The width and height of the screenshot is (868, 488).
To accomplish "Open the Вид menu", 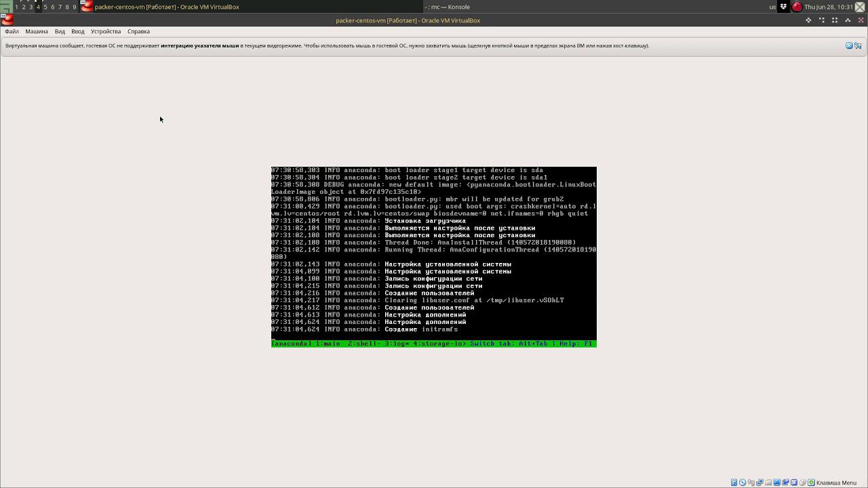I will (60, 31).
